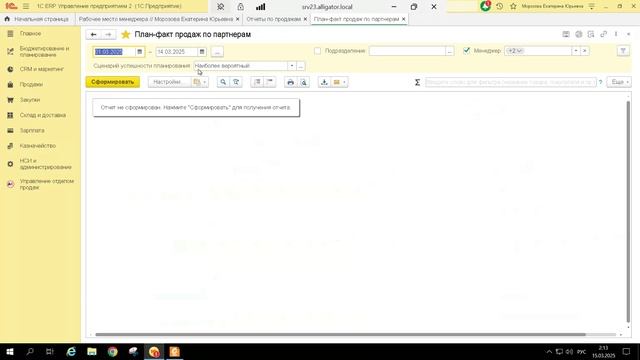
Task: Switch to Начальная страница tab
Action: 36,19
